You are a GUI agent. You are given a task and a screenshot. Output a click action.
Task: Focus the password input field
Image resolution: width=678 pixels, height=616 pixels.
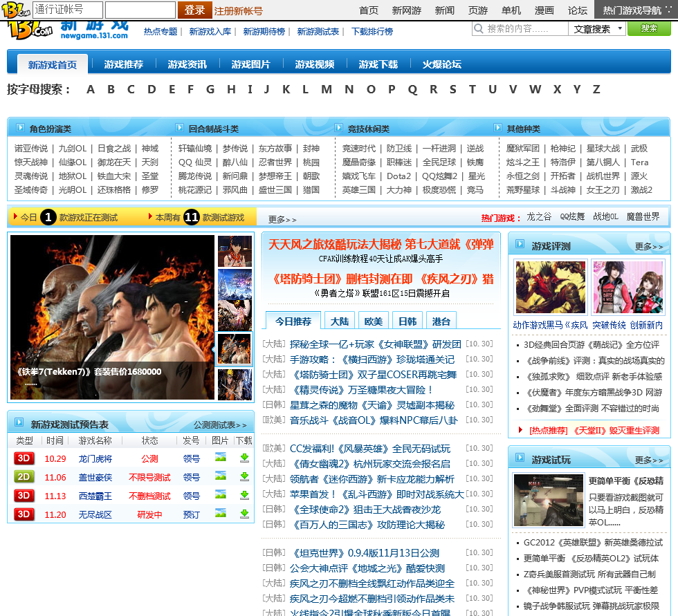pyautogui.click(x=140, y=10)
